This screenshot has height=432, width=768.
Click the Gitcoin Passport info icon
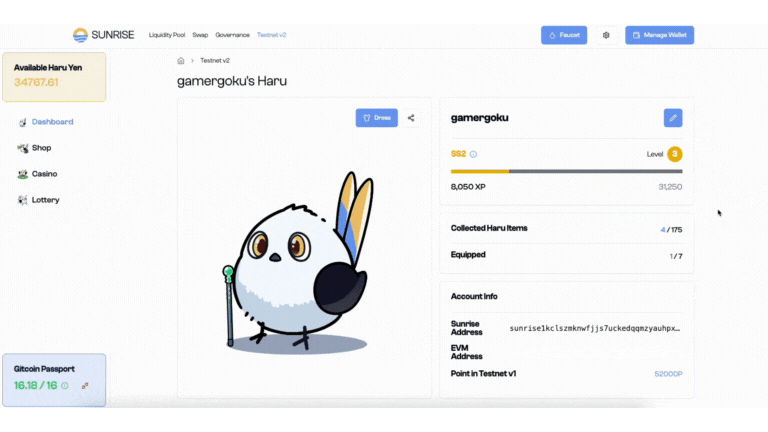[65, 386]
